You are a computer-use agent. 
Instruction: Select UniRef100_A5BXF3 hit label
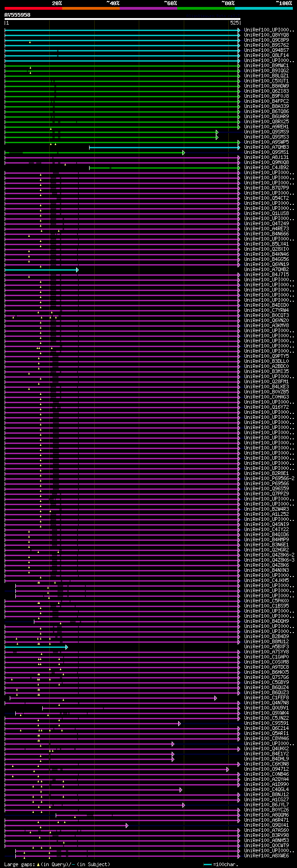click(x=266, y=646)
